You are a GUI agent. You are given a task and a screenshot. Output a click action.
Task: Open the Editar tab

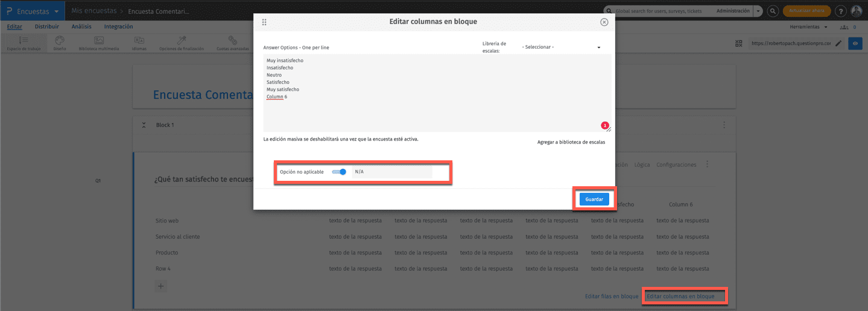pyautogui.click(x=14, y=27)
